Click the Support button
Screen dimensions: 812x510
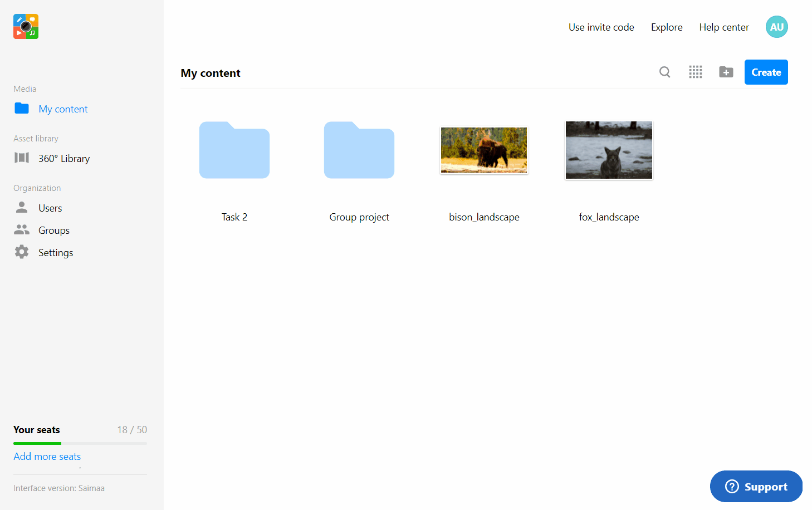[756, 487]
